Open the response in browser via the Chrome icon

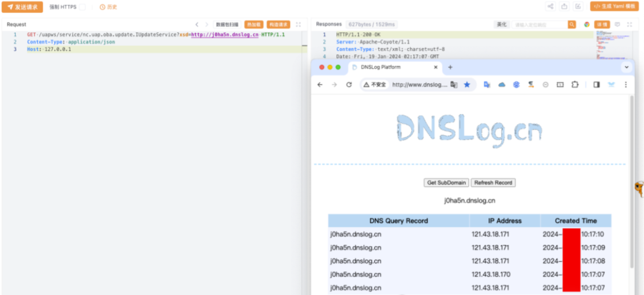[586, 25]
